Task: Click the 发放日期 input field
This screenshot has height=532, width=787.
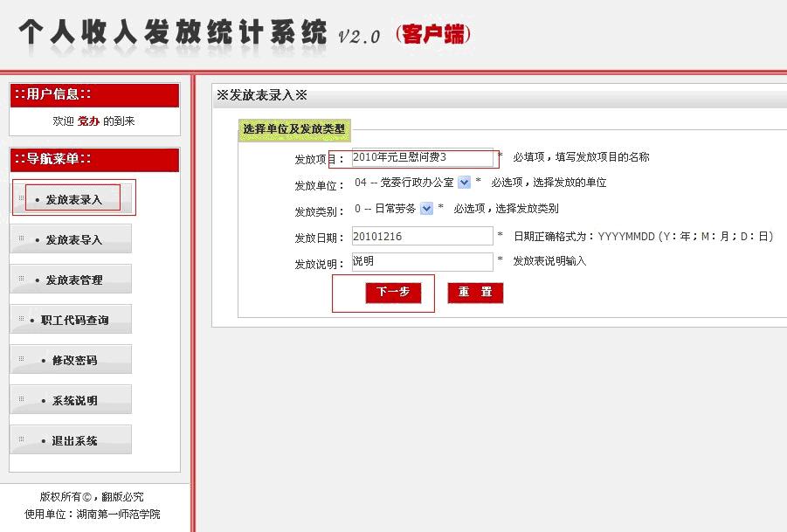Action: 422,236
